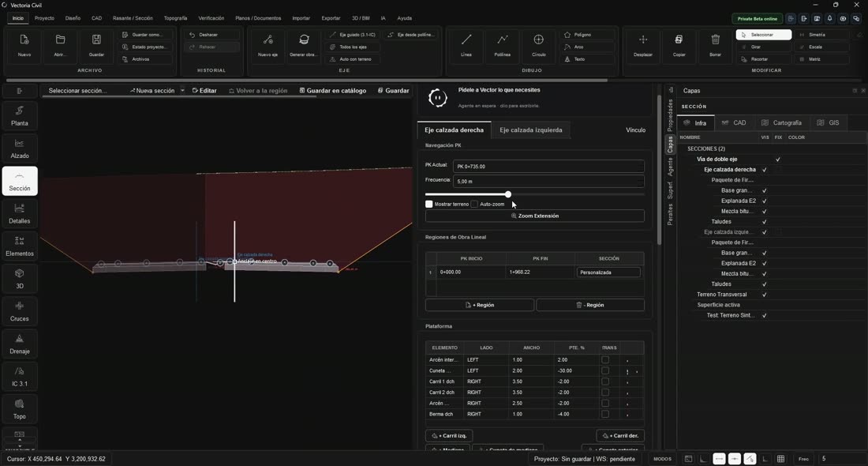Toggle visibility of Eje calzada derecha layer
Screen dimensions: 868x466
point(765,170)
